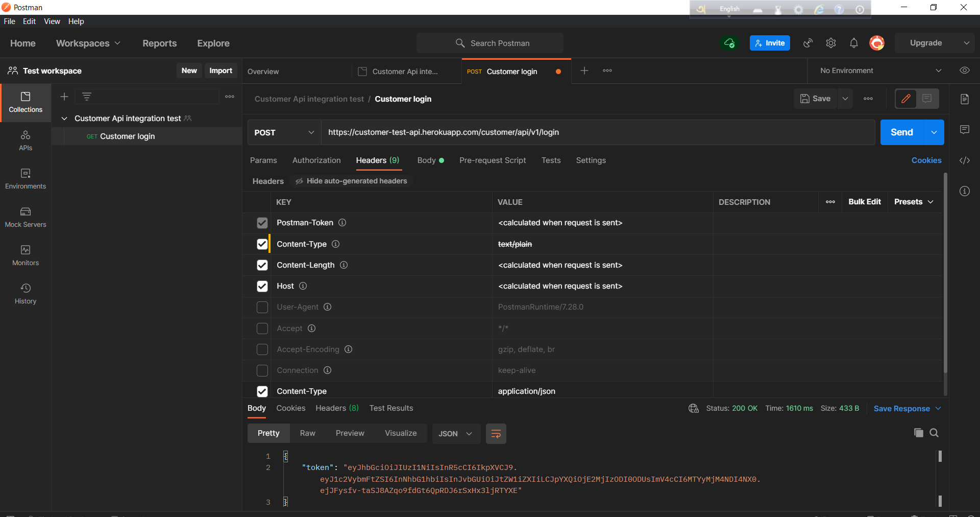This screenshot has height=517, width=980.
Task: View request History in sidebar
Action: (25, 293)
